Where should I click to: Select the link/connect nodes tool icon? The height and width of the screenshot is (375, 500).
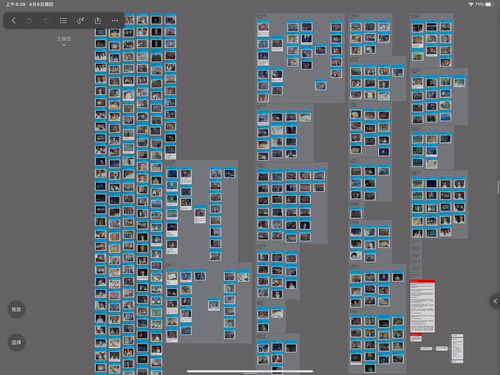click(80, 21)
